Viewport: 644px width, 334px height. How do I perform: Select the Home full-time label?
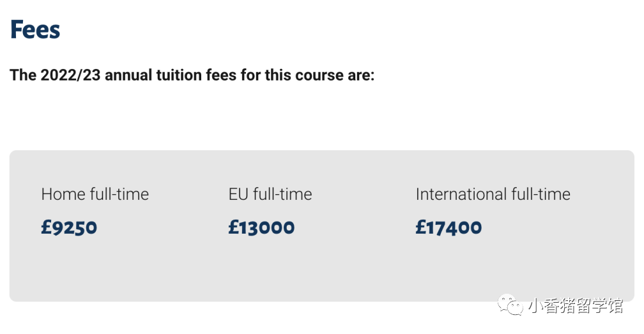coord(95,194)
